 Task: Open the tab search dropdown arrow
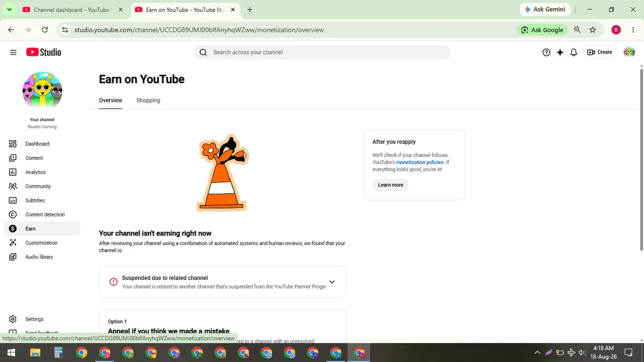point(9,10)
